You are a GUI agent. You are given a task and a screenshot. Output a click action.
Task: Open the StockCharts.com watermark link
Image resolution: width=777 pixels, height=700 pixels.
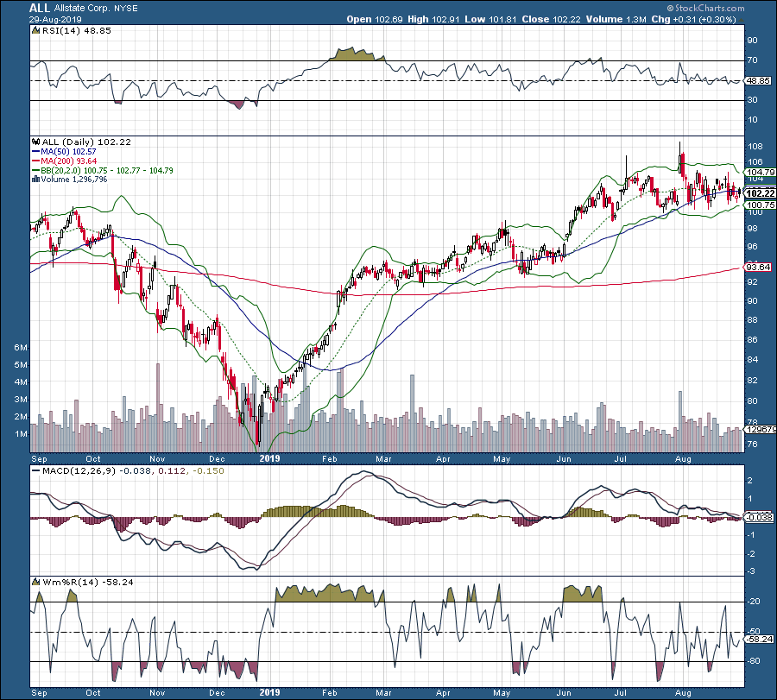[x=705, y=8]
